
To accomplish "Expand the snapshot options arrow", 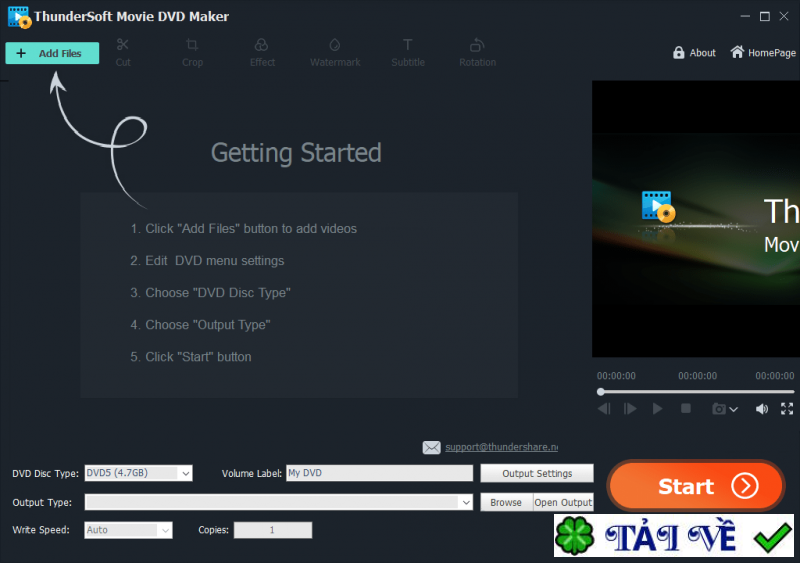I will [x=733, y=409].
